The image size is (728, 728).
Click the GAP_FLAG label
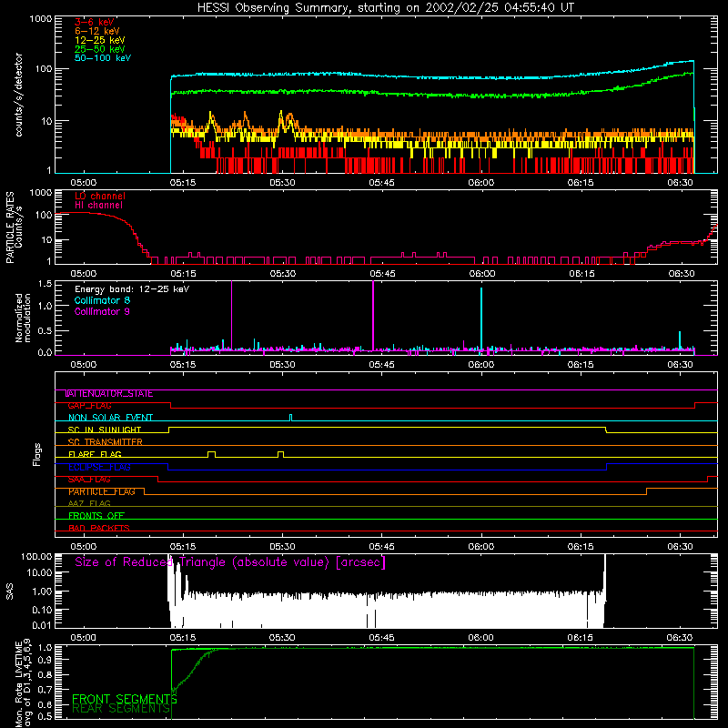[x=89, y=406]
